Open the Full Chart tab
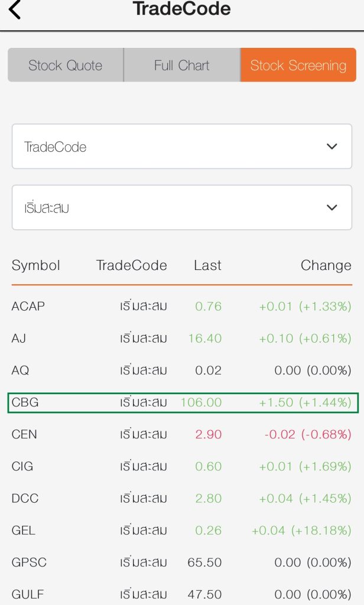The width and height of the screenshot is (364, 605). pyautogui.click(x=182, y=65)
